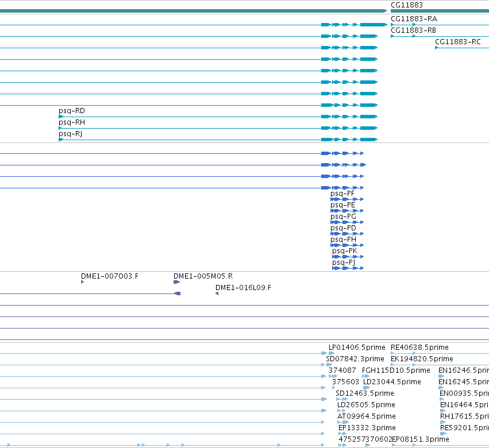Select the AT09964.5prime EST label

[366, 416]
